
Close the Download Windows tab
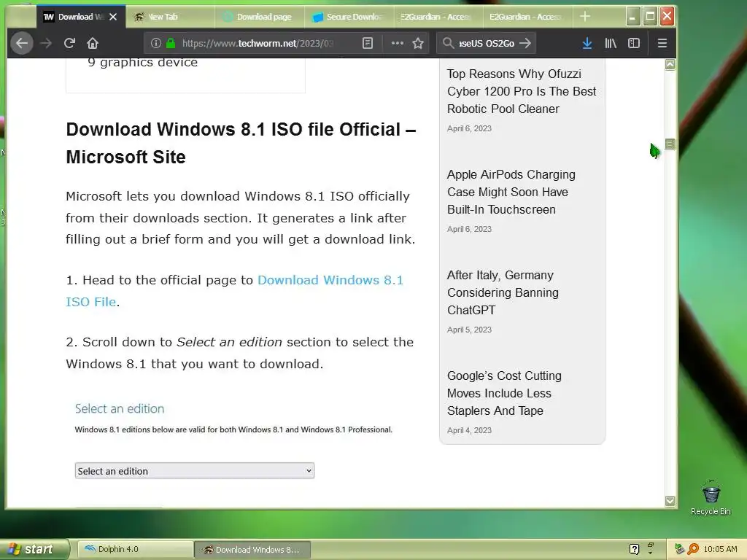113,17
